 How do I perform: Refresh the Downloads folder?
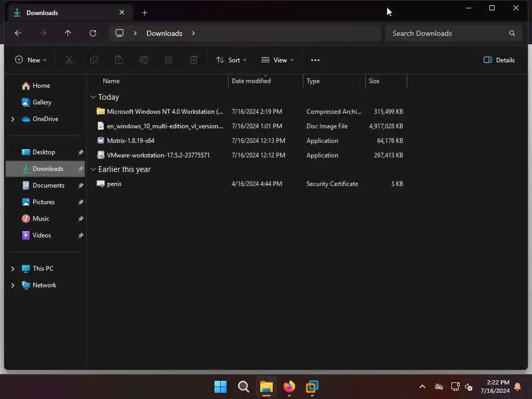tap(93, 33)
